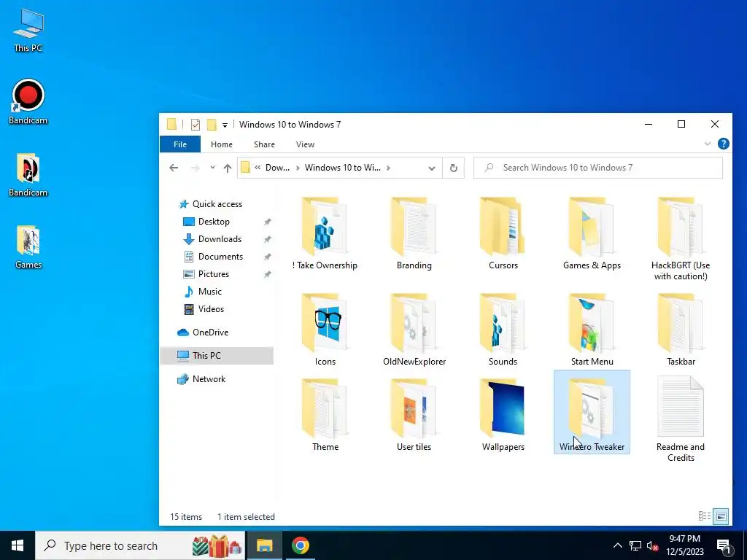This screenshot has height=560, width=747.
Task: Click the This PC desktop icon
Action: (x=28, y=30)
